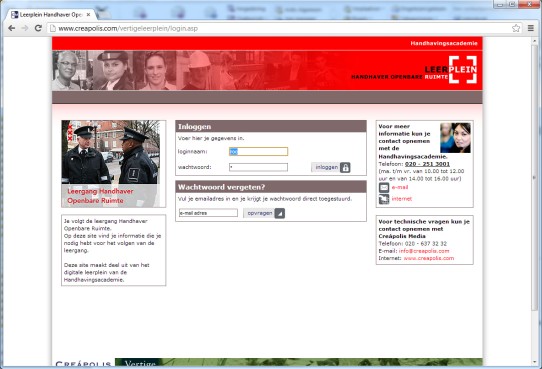The width and height of the screenshot is (542, 369).
Task: Click the pencil icon next to opvragen
Action: click(280, 214)
